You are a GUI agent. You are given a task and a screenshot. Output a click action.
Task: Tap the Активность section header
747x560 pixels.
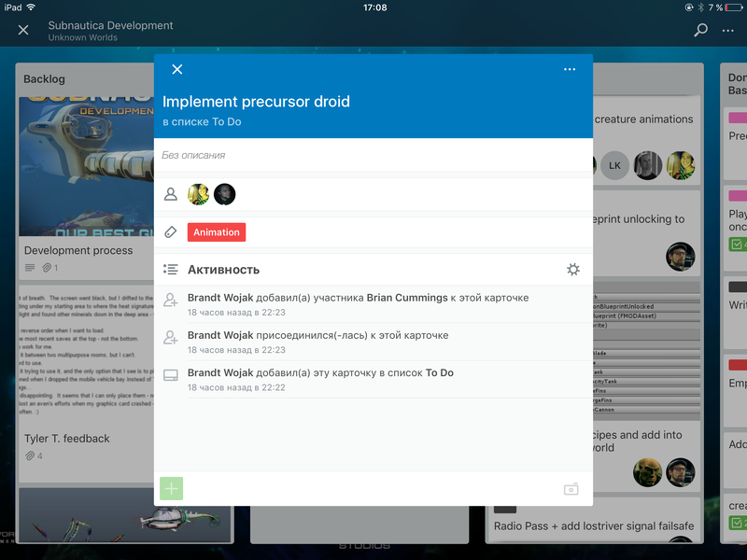click(x=223, y=270)
